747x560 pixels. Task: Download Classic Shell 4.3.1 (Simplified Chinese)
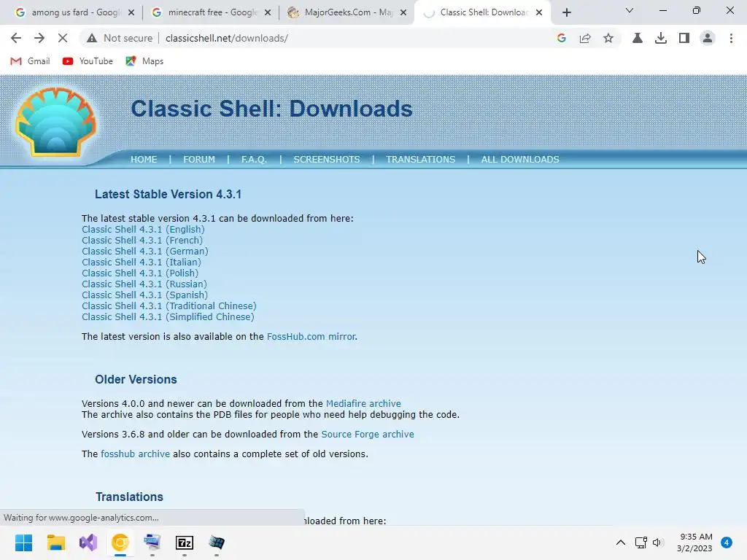click(x=168, y=317)
